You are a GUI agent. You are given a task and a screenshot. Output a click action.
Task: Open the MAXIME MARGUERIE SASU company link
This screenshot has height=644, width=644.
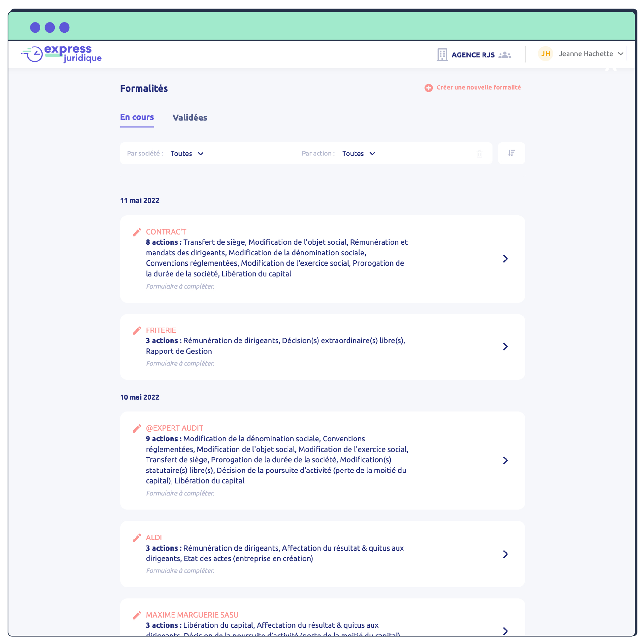pos(192,615)
